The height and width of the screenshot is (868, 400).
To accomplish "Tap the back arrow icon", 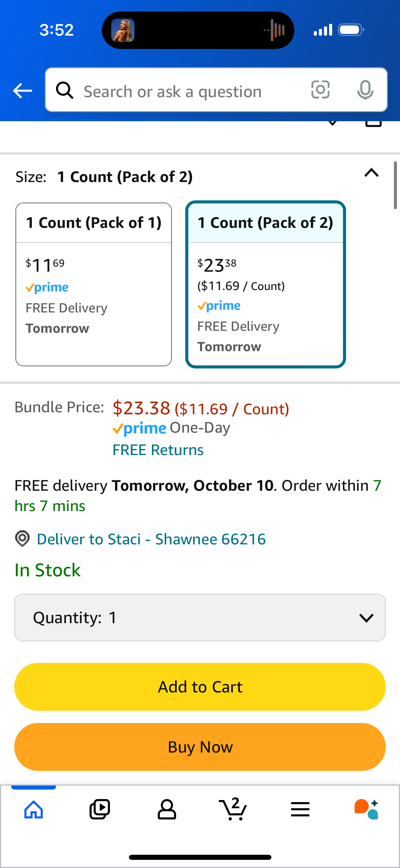I will [x=22, y=91].
